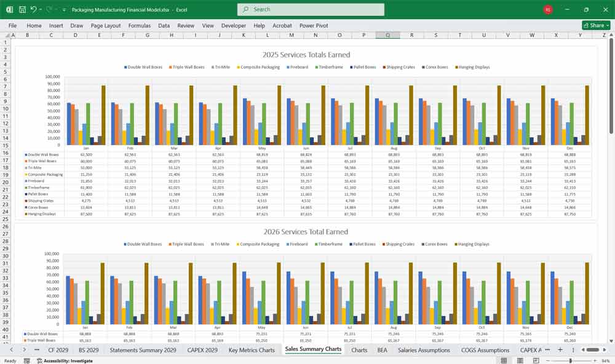Click Accessibility: Investigate in the status bar
The width and height of the screenshot is (615, 364).
[68, 361]
